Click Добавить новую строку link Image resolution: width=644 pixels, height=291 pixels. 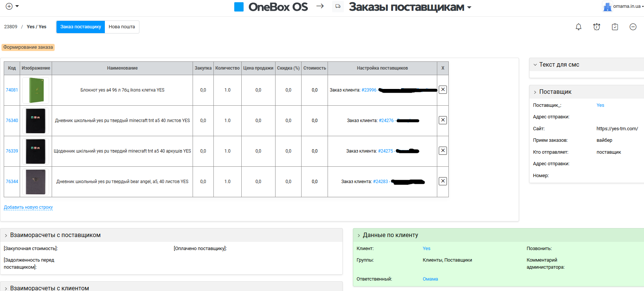coord(28,207)
